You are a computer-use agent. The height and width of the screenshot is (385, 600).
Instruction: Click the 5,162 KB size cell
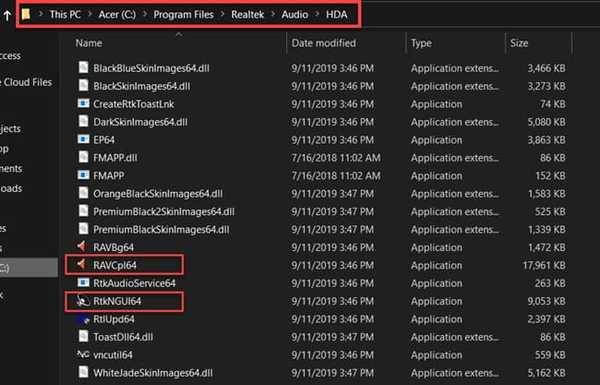point(546,372)
